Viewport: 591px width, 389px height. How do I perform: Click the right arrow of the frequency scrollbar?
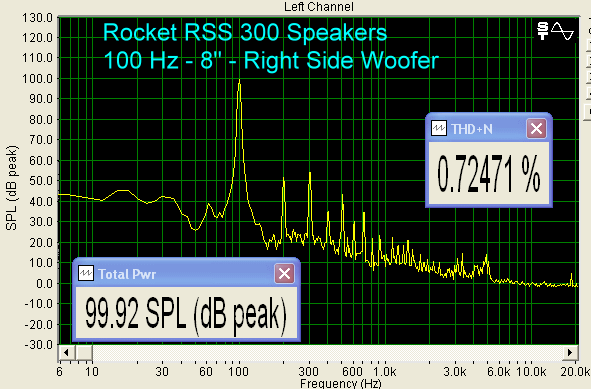[x=570, y=353]
